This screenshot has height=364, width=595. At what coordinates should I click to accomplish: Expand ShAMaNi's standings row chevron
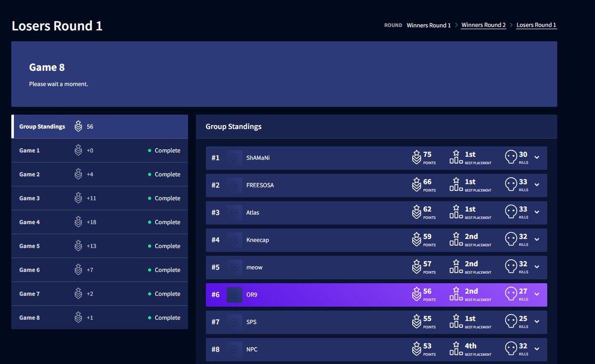[537, 158]
